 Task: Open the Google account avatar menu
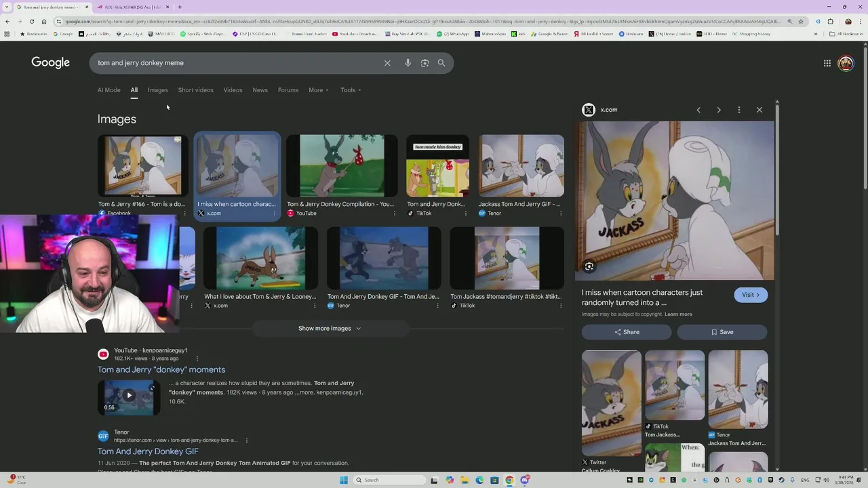[846, 63]
